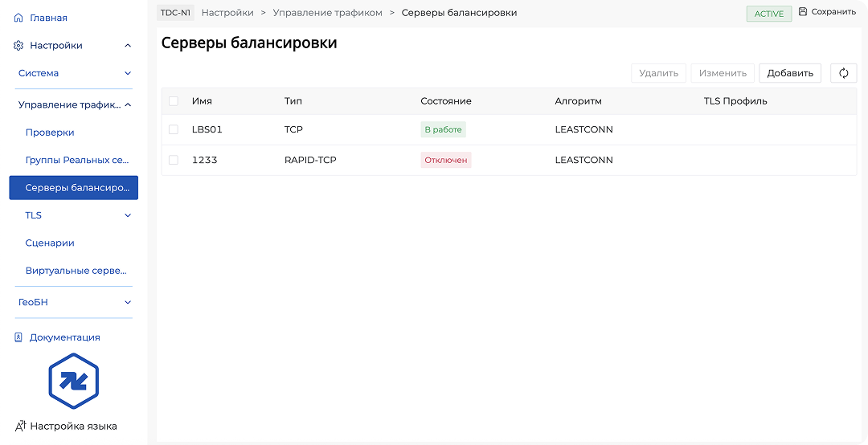Check the box for LBS01 row
868x445 pixels.
point(174,129)
